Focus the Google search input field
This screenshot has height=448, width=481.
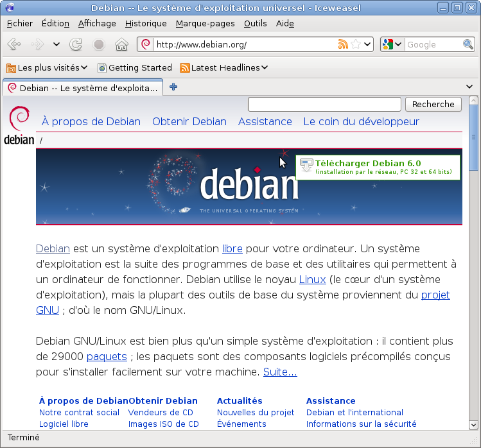[x=433, y=44]
